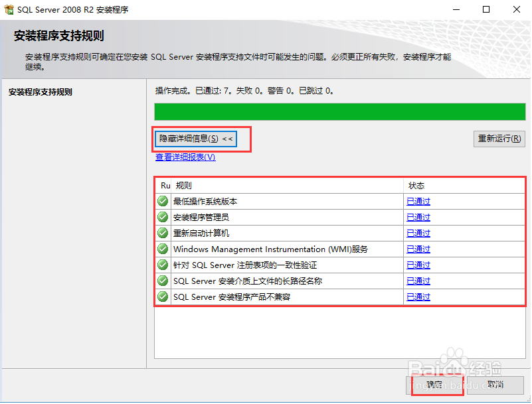532x404 pixels.
Task: Click green check icon for 重新启动计算机
Action: click(163, 233)
